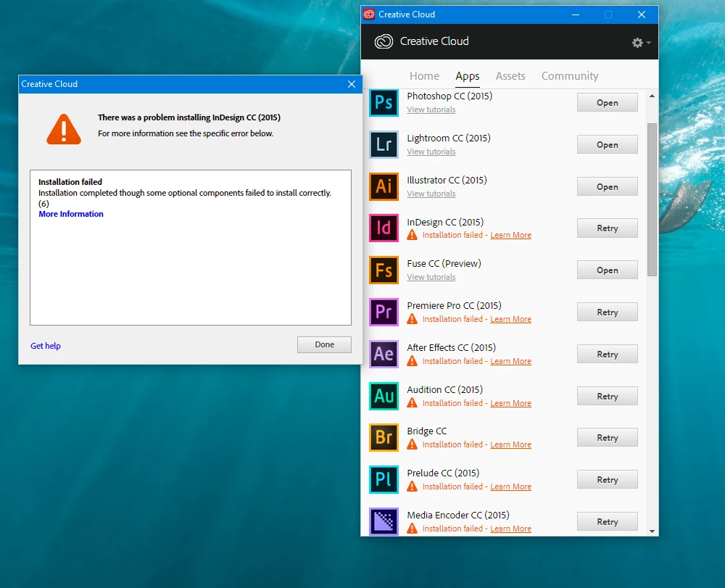The image size is (725, 588).
Task: Click the Lightroom CC Lr app icon
Action: tap(384, 145)
